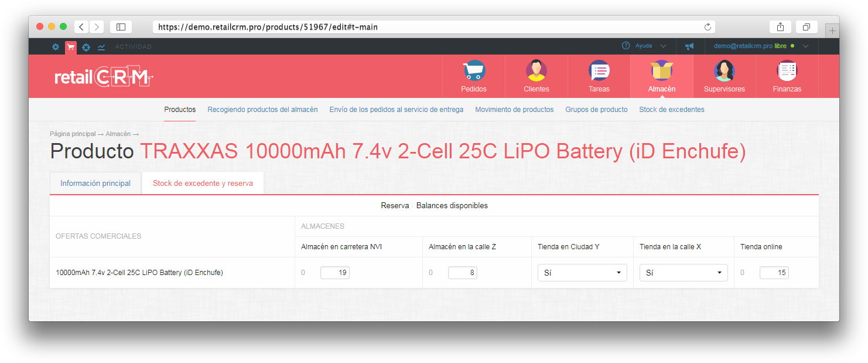Screen dimensions: 868x363
Task: Click the green online status dot
Action: tap(792, 46)
